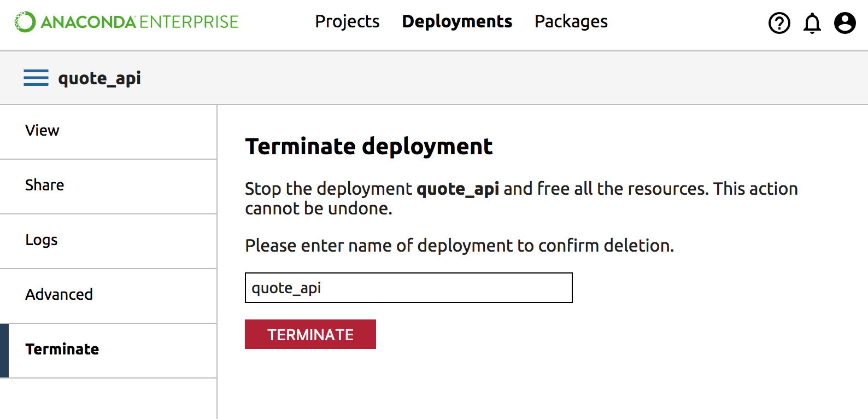Click the Anaconda Enterprise wordmark
Viewport: 868px width, 419px height.
(x=140, y=22)
